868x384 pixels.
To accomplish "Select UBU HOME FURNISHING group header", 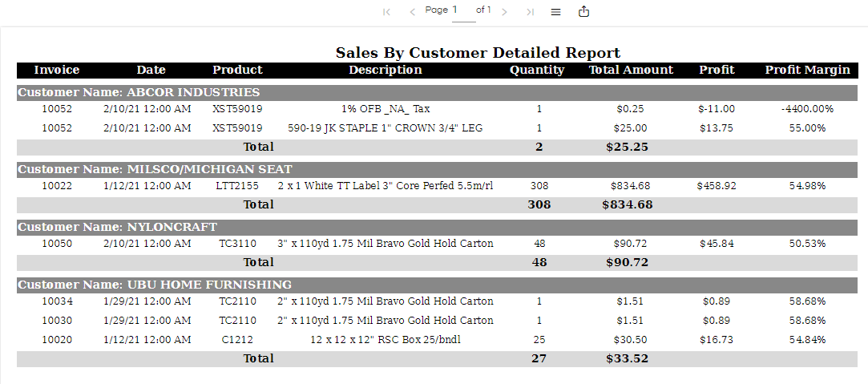I will tap(155, 285).
